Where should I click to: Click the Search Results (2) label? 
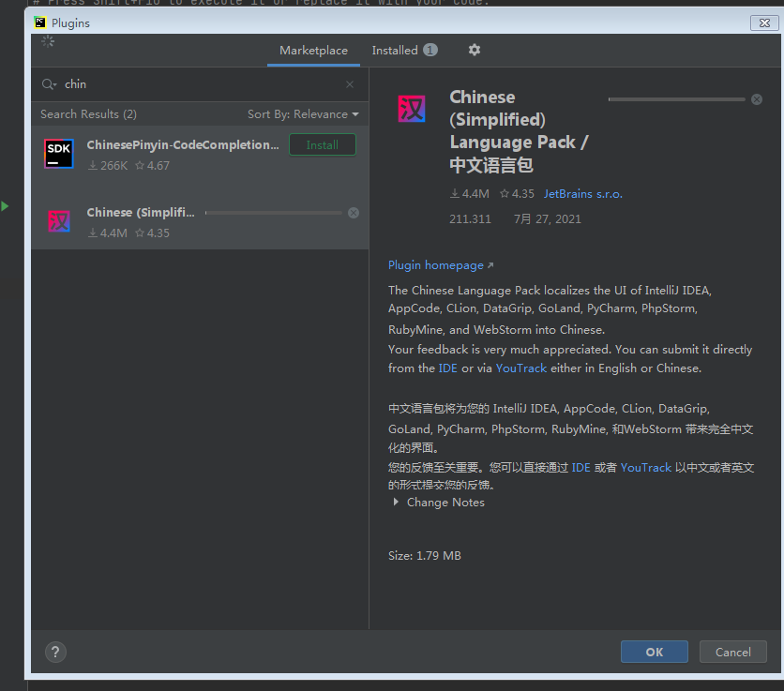tap(88, 114)
